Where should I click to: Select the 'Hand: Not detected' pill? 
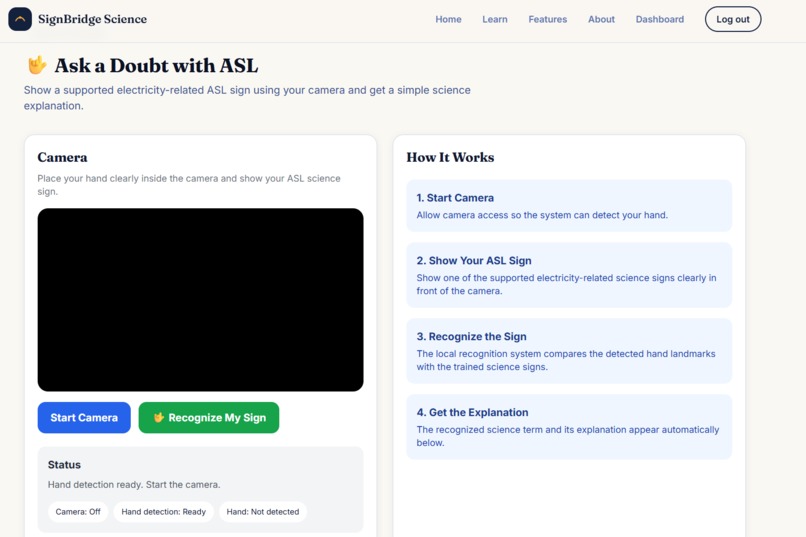pyautogui.click(x=263, y=512)
